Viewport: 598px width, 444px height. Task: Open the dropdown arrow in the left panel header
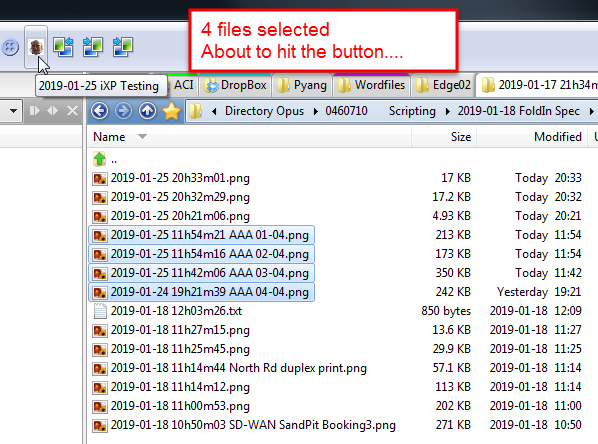pyautogui.click(x=13, y=111)
